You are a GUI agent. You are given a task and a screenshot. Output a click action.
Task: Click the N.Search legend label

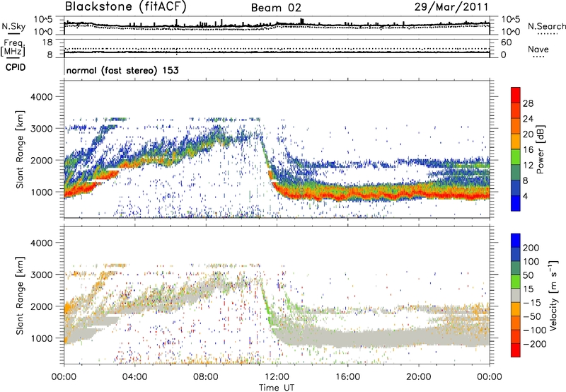point(546,26)
